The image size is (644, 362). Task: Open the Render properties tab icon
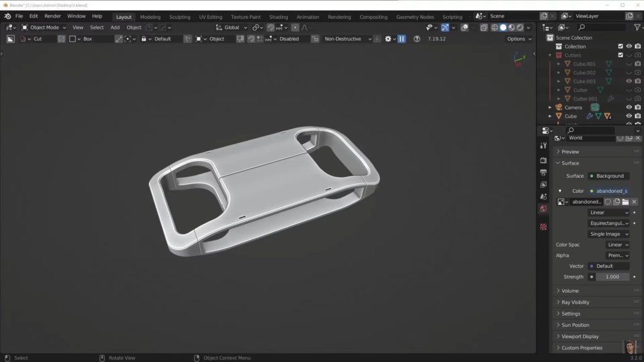coord(543,160)
